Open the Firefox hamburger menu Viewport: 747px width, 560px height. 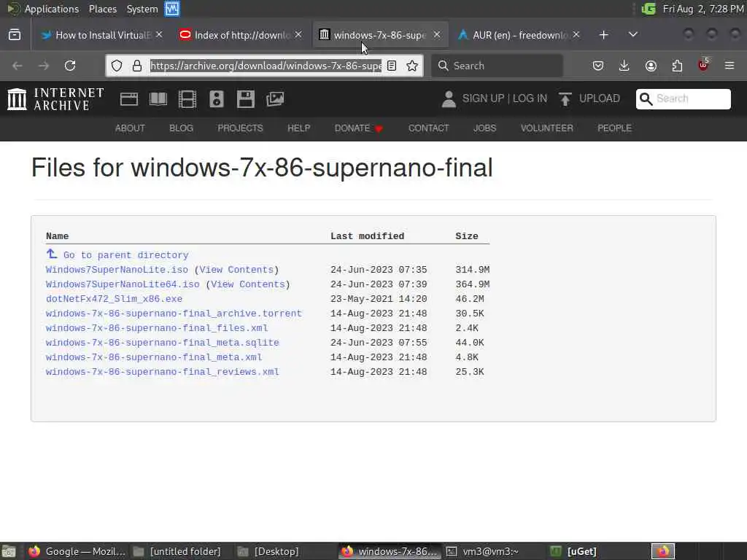(x=729, y=66)
